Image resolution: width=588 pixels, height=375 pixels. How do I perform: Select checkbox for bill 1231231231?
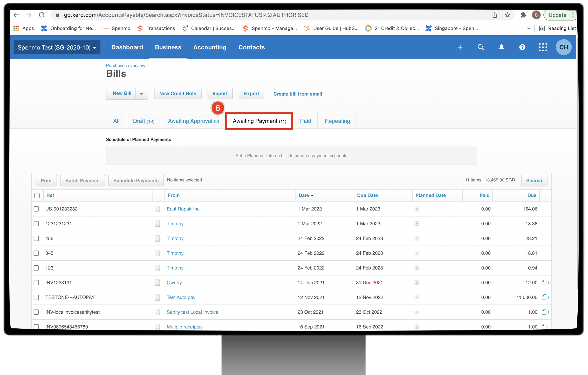pyautogui.click(x=36, y=224)
